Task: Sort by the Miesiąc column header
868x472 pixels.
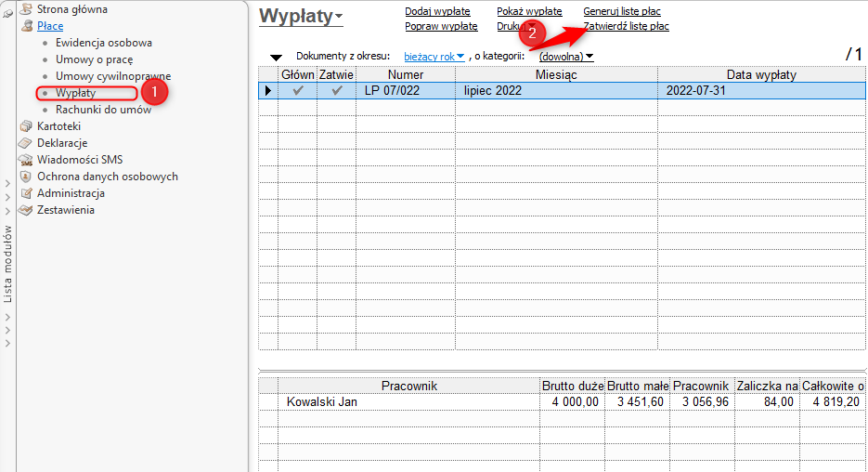Action: pos(556,74)
